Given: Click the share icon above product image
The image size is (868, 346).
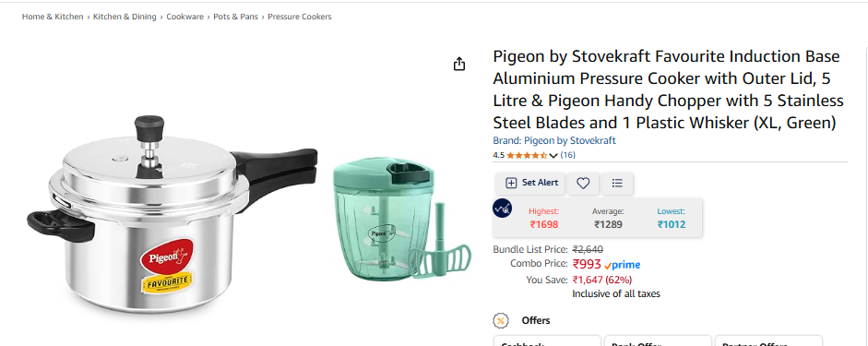Looking at the screenshot, I should click(x=459, y=65).
